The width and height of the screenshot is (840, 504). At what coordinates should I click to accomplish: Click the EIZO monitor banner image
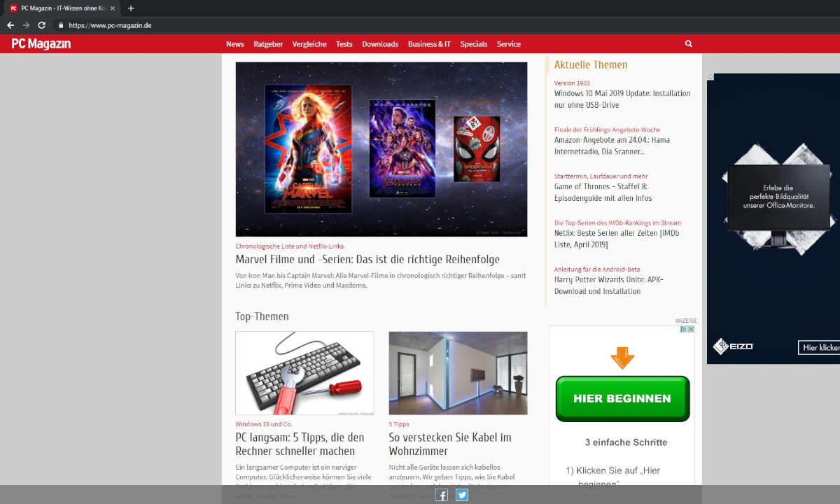[x=773, y=218]
